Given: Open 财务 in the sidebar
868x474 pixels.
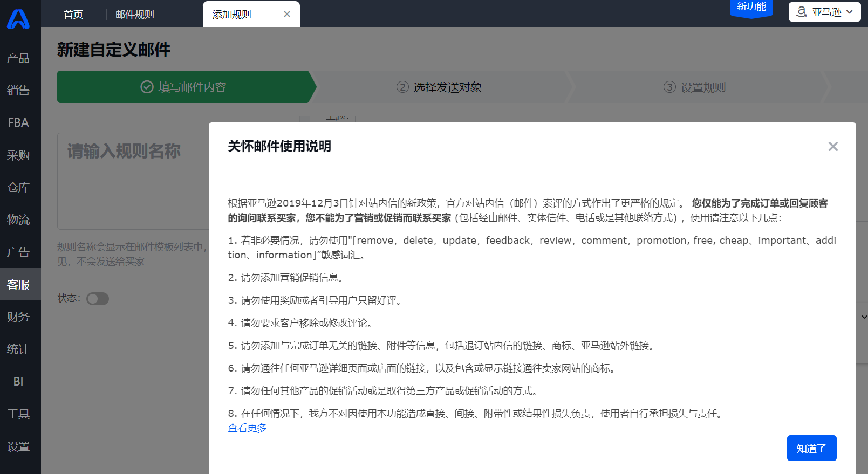Looking at the screenshot, I should [18, 317].
